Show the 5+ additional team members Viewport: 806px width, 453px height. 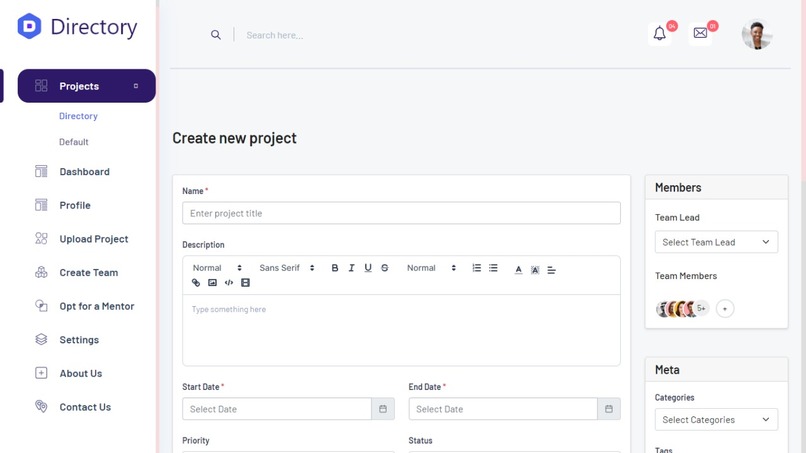click(x=701, y=309)
